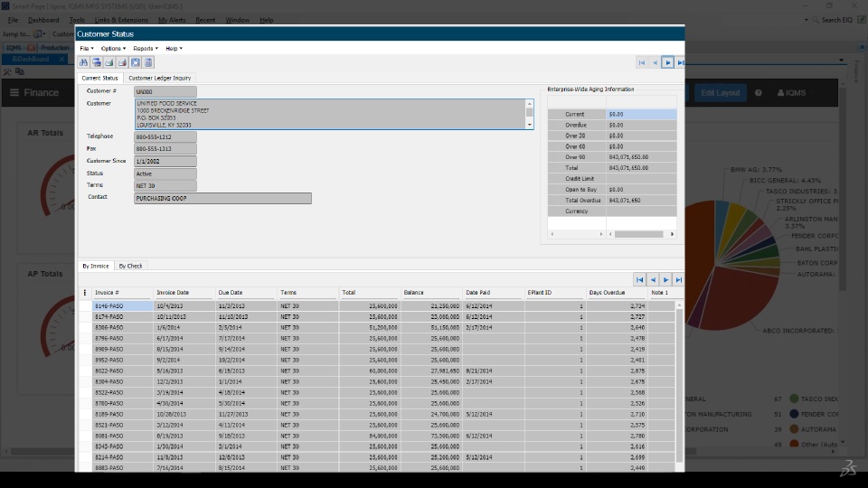Click the third toolbar icon with green mark
Image resolution: width=868 pixels, height=488 pixels.
point(109,62)
